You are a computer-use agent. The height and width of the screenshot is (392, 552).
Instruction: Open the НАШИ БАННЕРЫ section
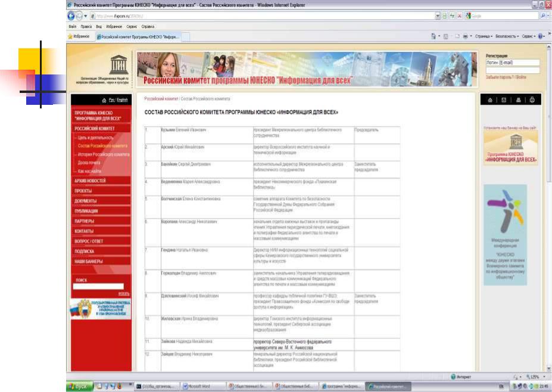pos(101,262)
